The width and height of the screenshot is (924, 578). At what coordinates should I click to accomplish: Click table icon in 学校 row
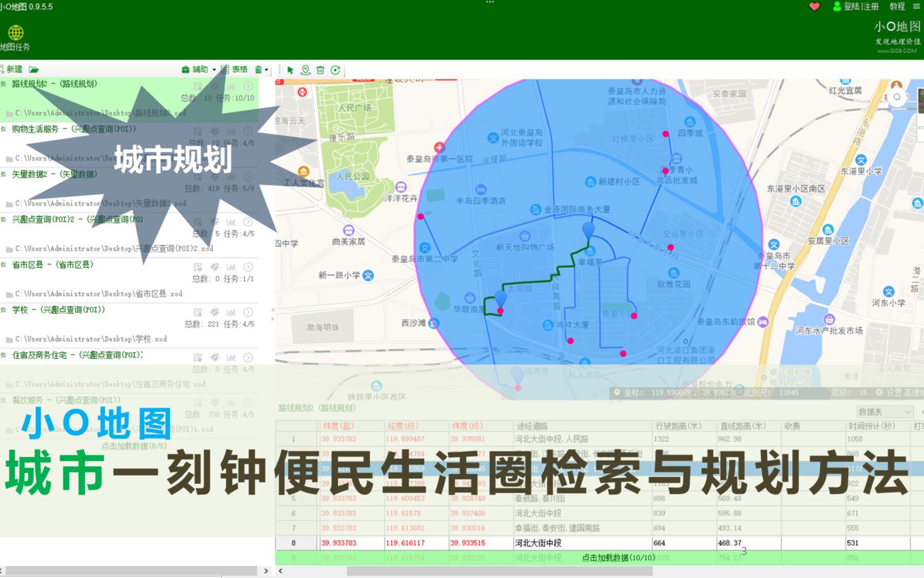pyautogui.click(x=198, y=312)
